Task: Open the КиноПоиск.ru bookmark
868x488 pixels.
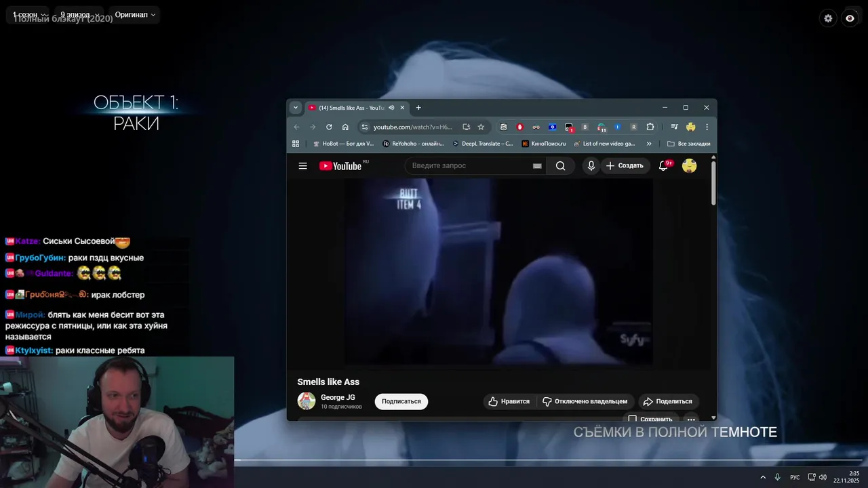Action: click(x=544, y=144)
